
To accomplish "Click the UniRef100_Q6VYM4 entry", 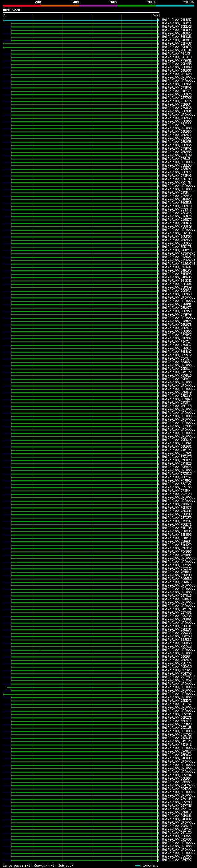I will (177, 775).
